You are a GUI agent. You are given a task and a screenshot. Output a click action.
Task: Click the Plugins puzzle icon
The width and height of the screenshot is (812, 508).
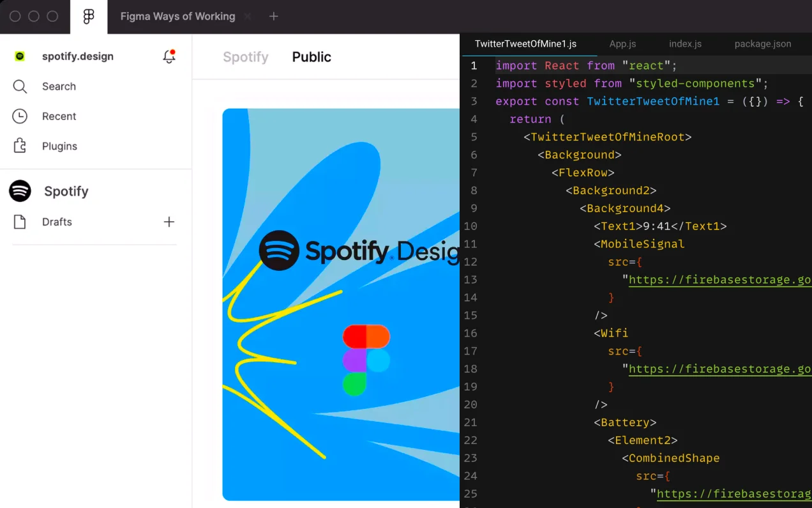pos(20,146)
